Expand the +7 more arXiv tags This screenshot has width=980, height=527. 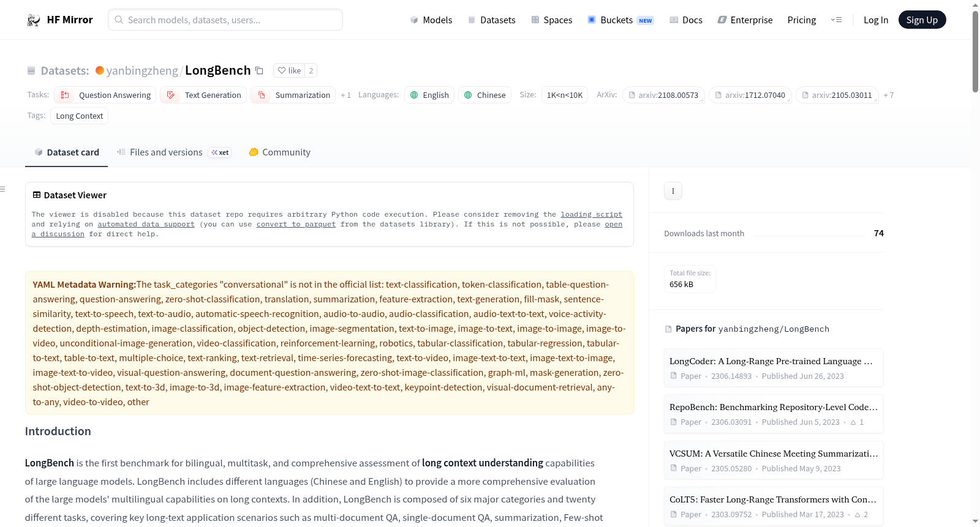889,95
